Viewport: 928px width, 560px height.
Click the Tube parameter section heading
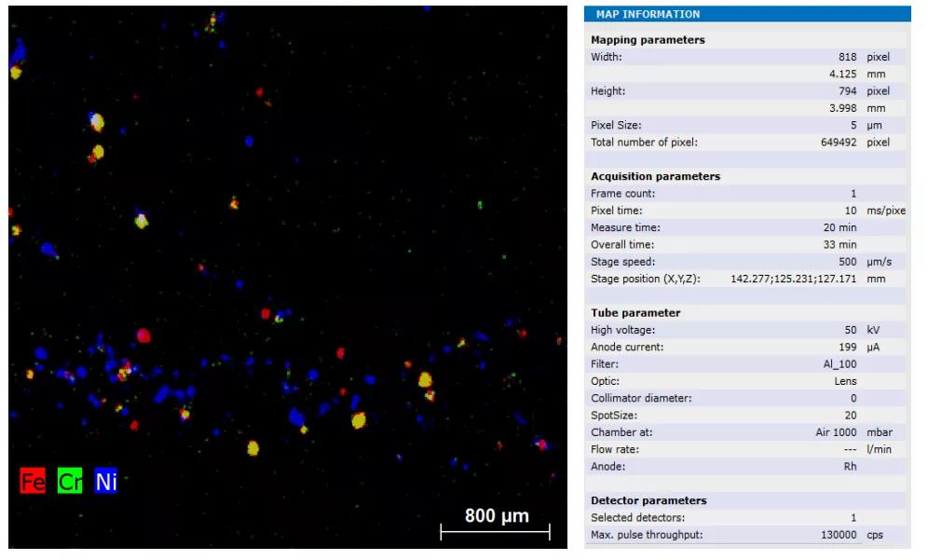635,312
